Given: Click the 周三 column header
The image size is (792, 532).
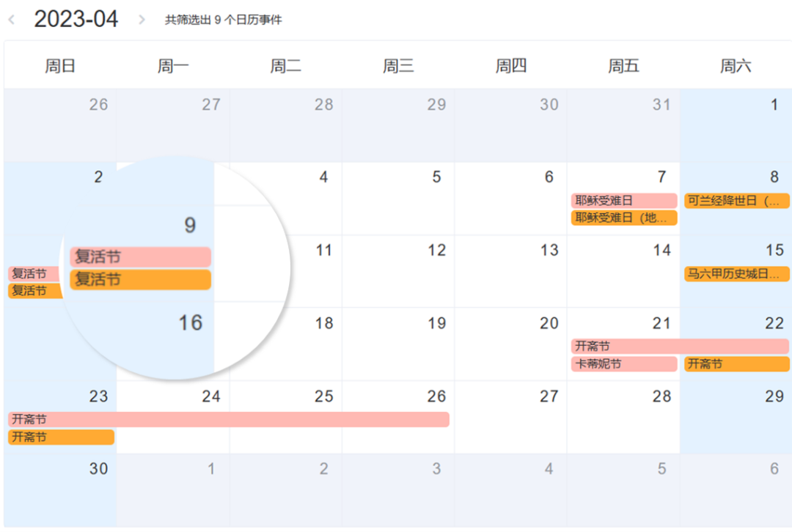Looking at the screenshot, I should click(398, 66).
